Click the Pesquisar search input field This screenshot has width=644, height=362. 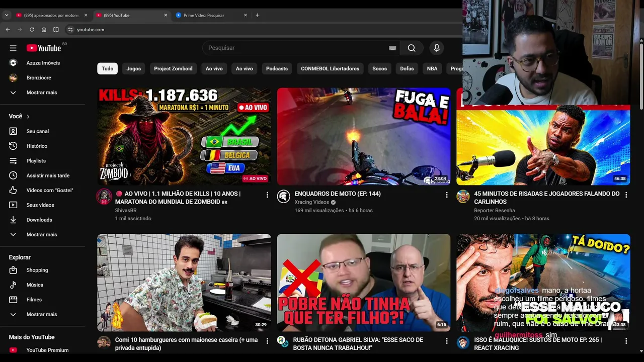[298, 48]
